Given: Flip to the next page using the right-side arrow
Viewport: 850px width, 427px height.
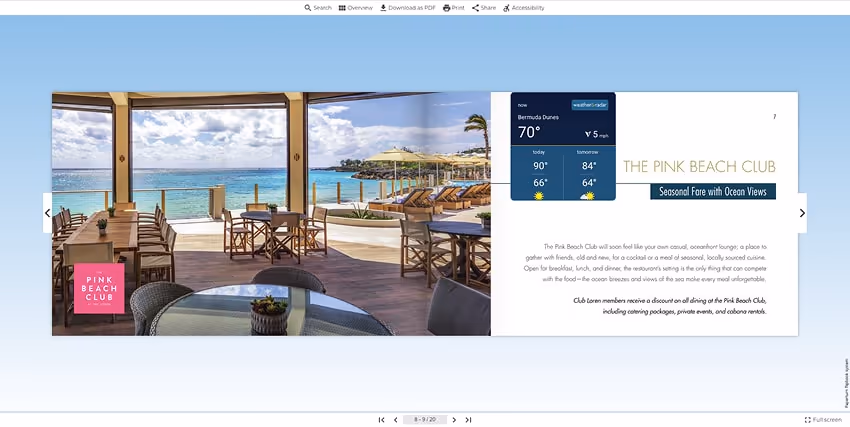Looking at the screenshot, I should [802, 213].
